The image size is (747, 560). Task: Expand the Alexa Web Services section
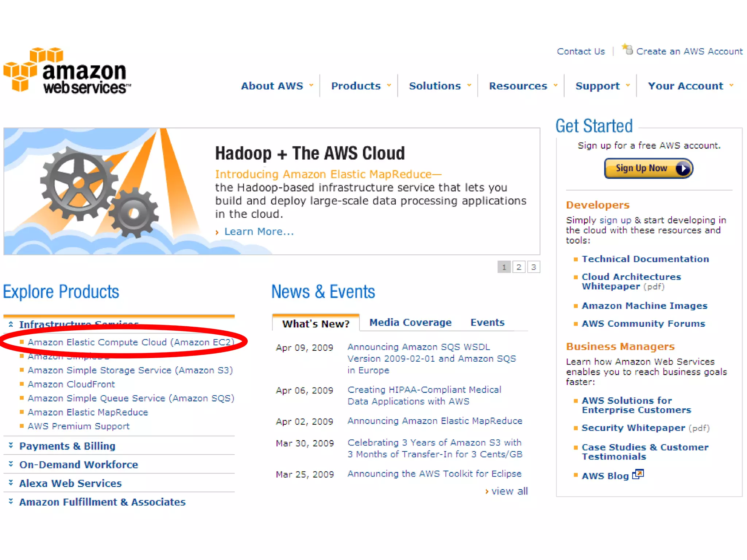pyautogui.click(x=11, y=483)
